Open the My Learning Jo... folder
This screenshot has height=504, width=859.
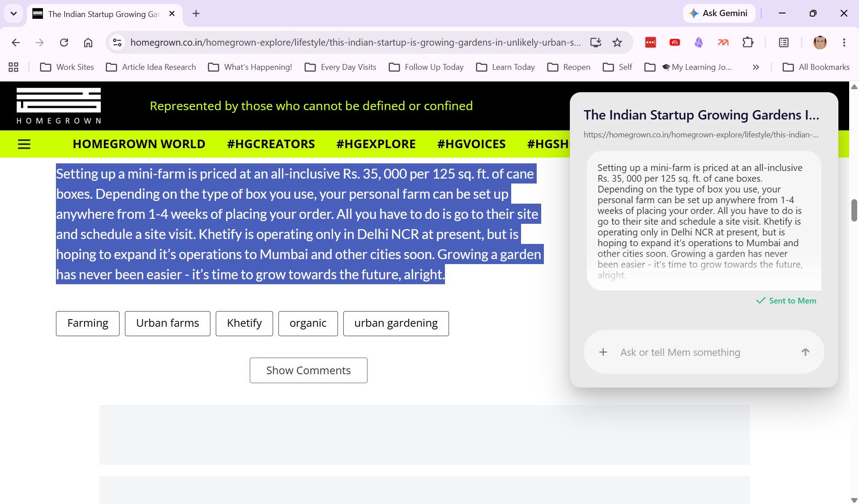[688, 67]
